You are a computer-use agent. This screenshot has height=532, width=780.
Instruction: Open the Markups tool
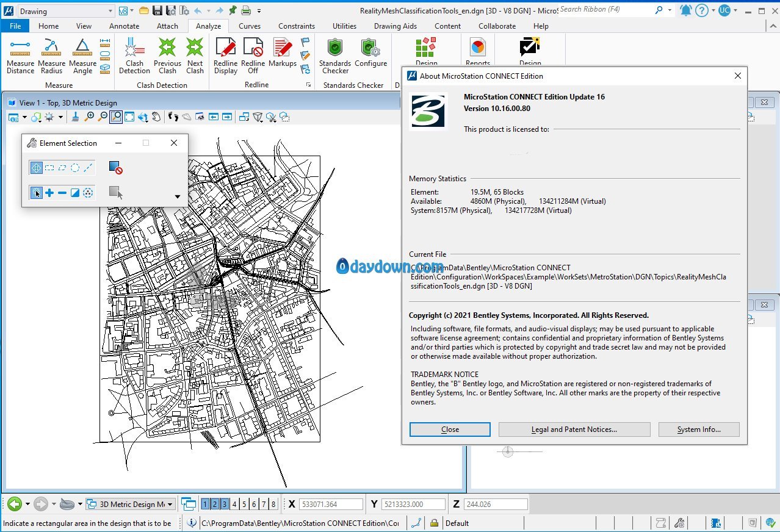coord(282,52)
